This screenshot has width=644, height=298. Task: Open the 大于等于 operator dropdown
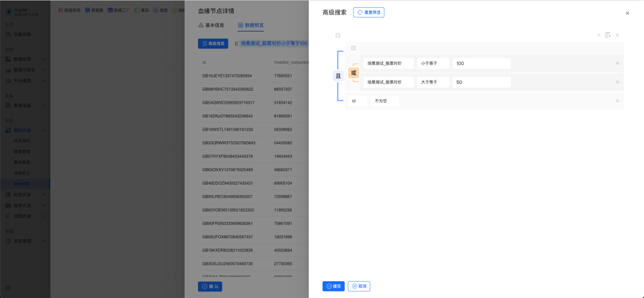point(434,82)
